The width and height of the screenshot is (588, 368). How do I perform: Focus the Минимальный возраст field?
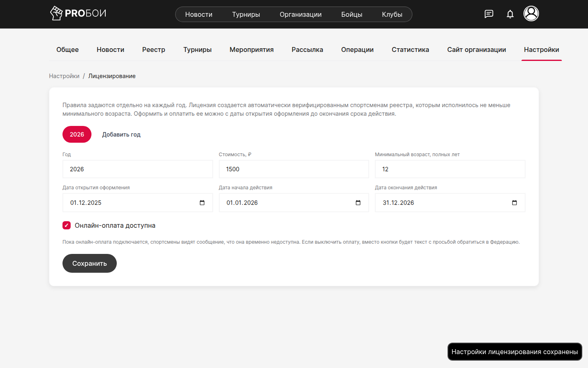tap(450, 169)
